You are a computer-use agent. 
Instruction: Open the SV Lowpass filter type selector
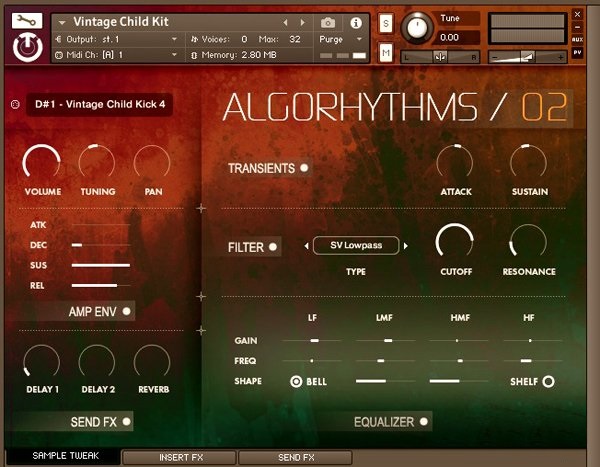356,245
